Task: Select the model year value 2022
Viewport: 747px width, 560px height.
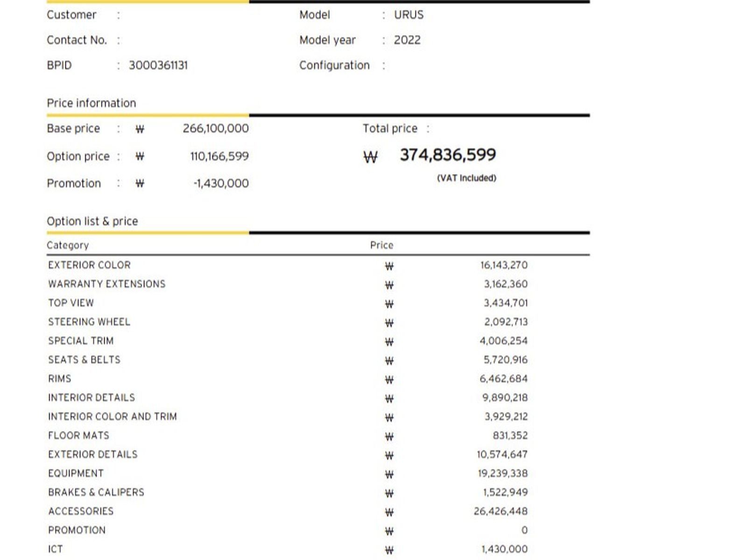Action: (x=407, y=40)
